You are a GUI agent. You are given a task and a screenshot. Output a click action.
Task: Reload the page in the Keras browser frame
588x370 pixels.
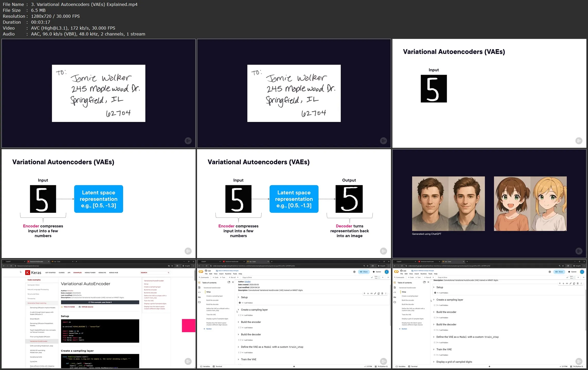(x=11, y=266)
